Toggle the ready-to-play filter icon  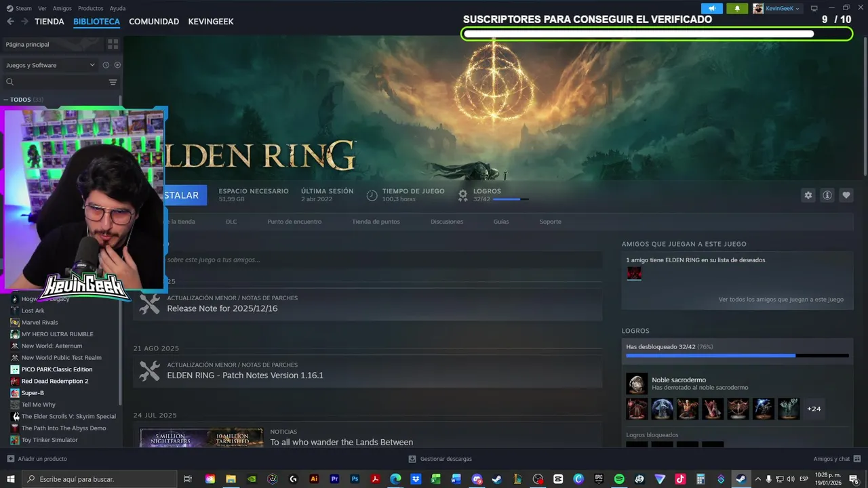click(x=117, y=65)
